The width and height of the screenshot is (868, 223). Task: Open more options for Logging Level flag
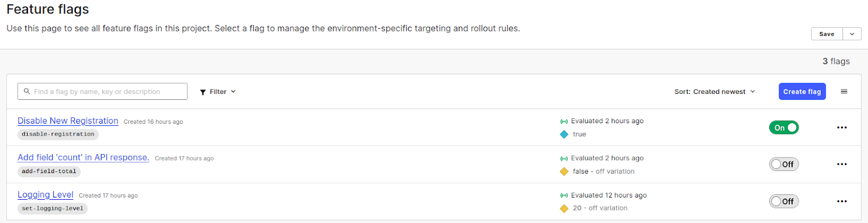[x=841, y=201]
